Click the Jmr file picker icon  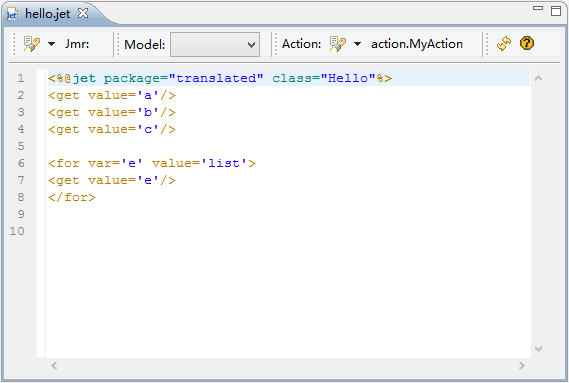coord(32,44)
